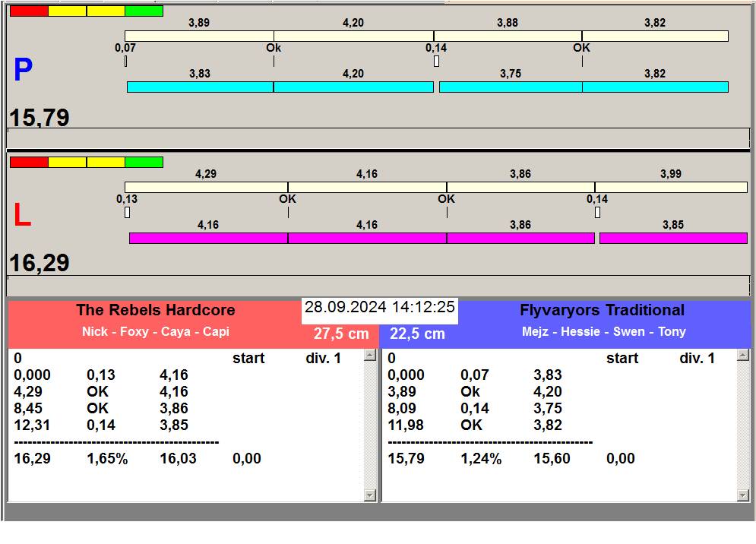Click the red start light in lane P

29,11
